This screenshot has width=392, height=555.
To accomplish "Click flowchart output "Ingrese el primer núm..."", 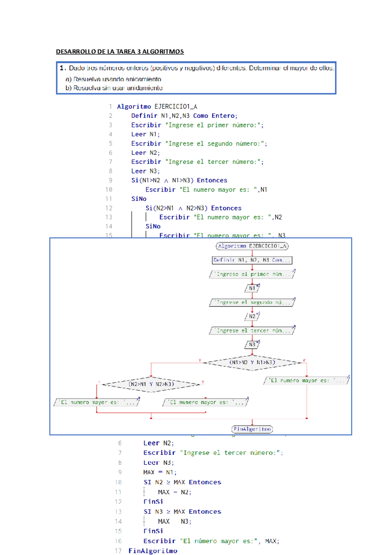I will click(252, 274).
